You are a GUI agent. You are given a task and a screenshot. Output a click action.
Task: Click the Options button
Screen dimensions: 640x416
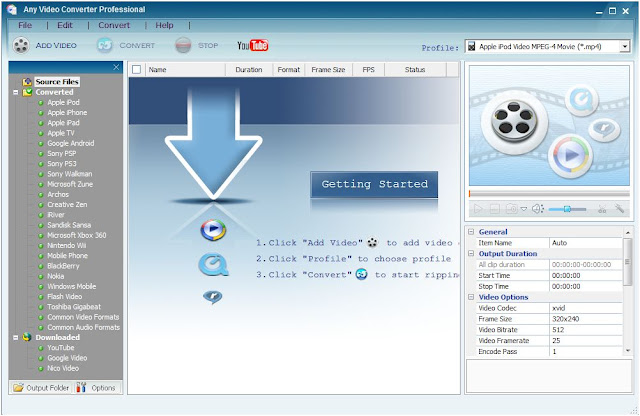pyautogui.click(x=98, y=387)
